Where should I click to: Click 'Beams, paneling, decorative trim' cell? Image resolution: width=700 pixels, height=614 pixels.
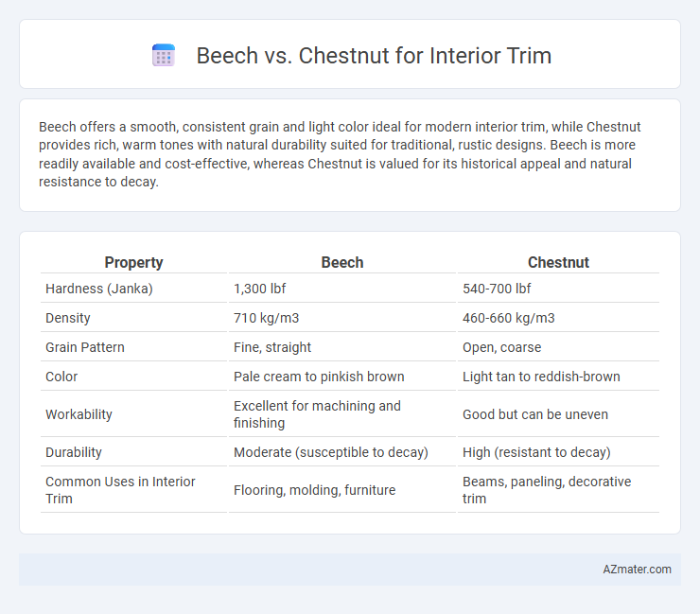click(547, 490)
